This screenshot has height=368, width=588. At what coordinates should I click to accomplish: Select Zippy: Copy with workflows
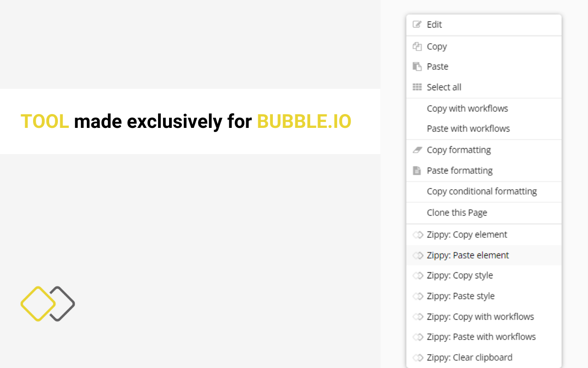click(x=480, y=316)
